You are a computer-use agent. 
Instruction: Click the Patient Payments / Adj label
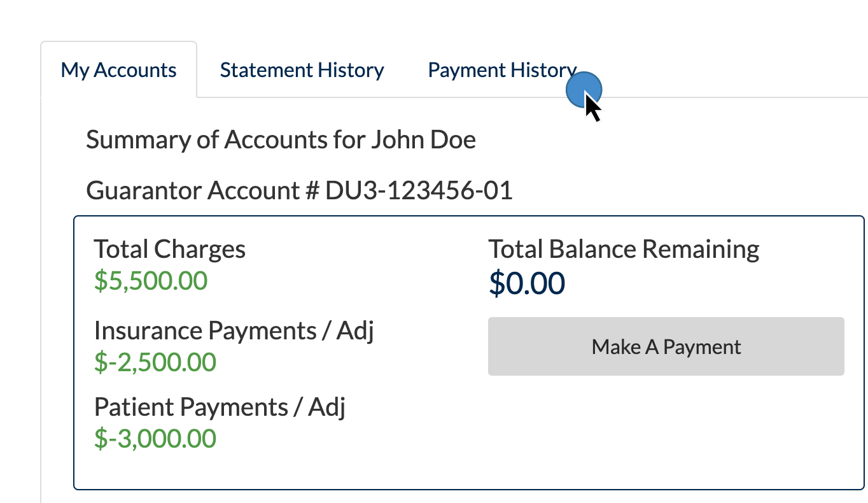coord(220,407)
